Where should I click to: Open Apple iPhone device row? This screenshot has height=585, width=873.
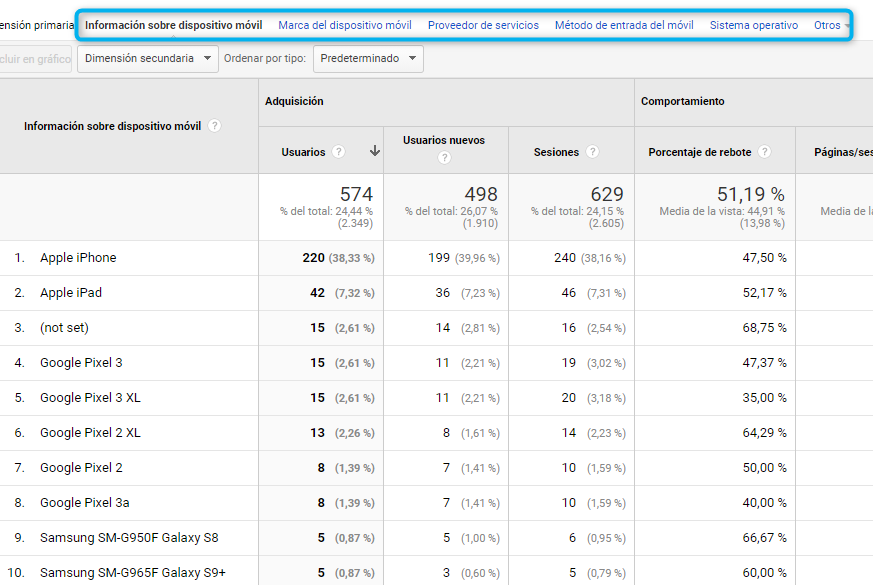78,258
